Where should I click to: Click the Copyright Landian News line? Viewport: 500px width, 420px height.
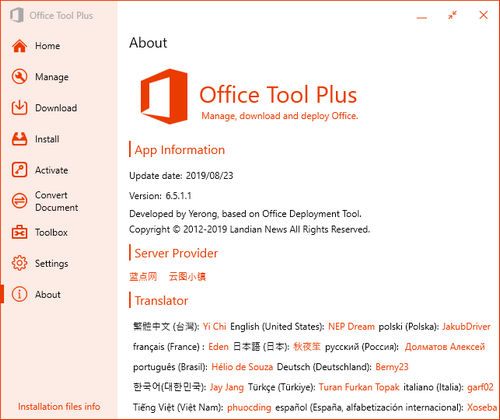coord(249,229)
